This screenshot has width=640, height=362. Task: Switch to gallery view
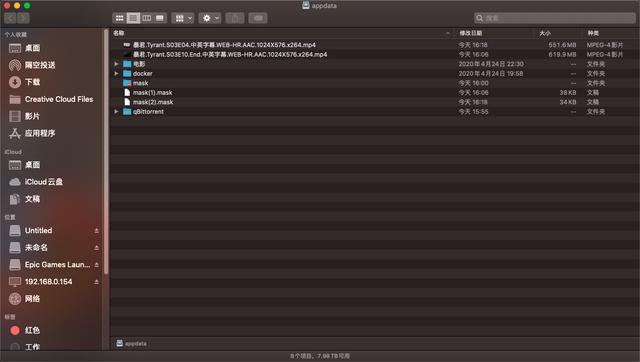pyautogui.click(x=160, y=18)
